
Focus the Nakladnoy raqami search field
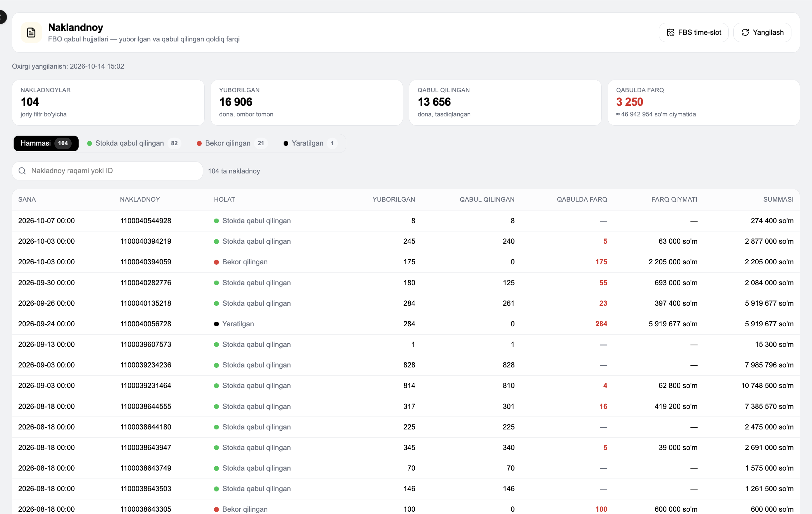point(107,171)
